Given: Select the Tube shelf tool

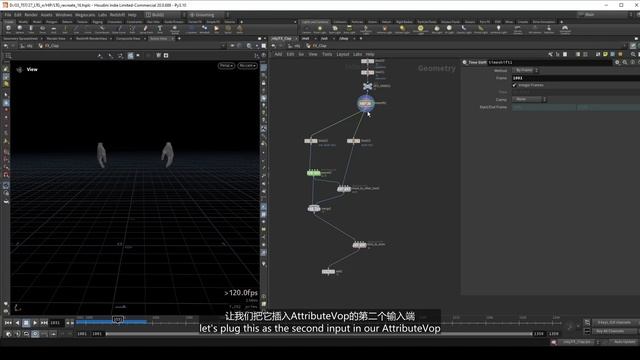Looking at the screenshot, I should point(31,29).
